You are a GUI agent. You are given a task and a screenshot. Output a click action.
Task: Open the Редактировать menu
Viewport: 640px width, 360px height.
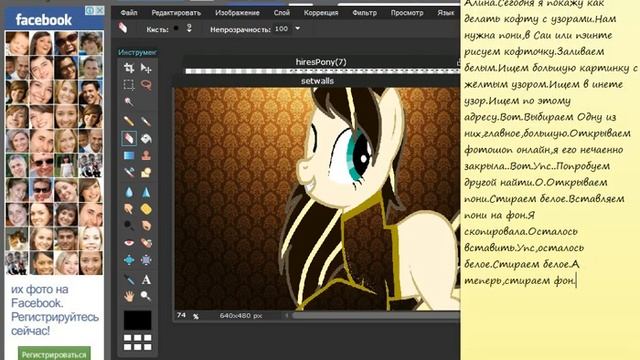click(x=176, y=13)
